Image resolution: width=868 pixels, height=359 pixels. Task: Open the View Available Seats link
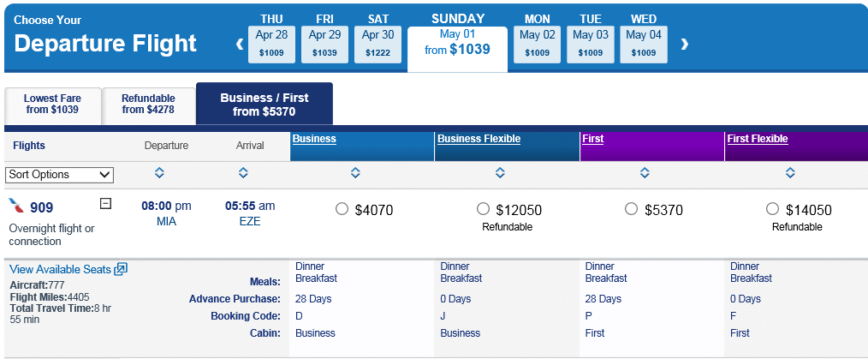tap(60, 269)
